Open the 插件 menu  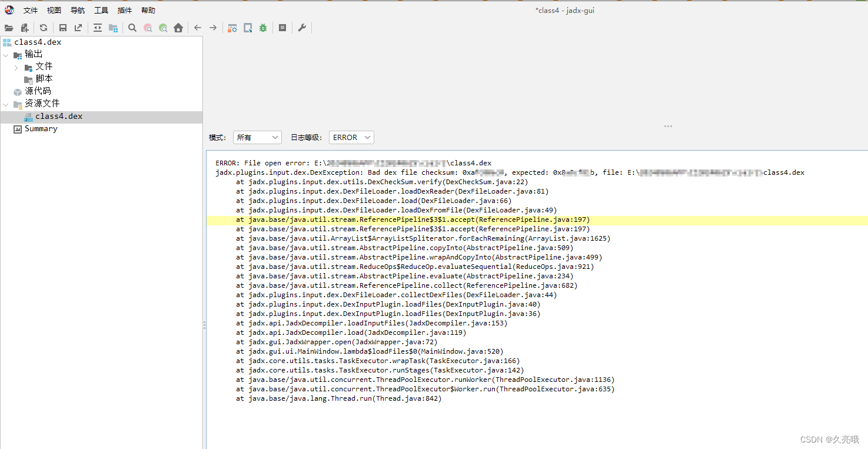click(125, 11)
